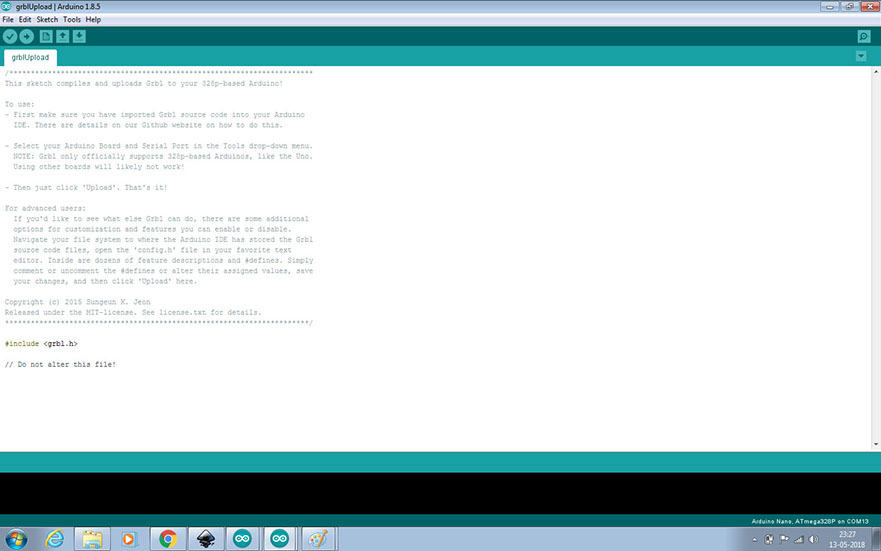Open Paint from the taskbar
This screenshot has width=881, height=551.
(318, 539)
